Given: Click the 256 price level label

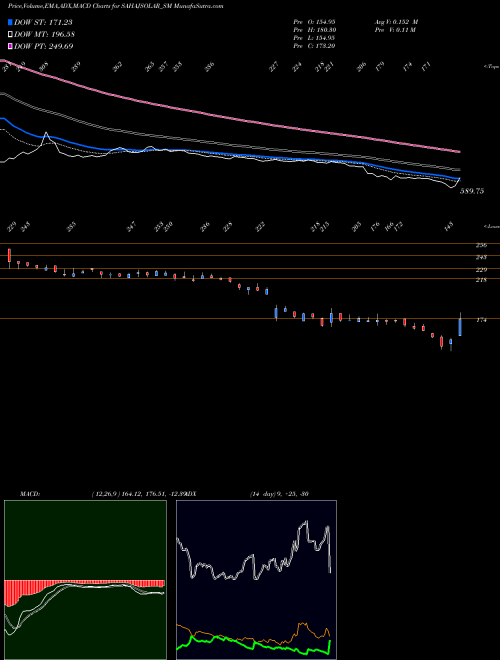Looking at the screenshot, I should (481, 245).
